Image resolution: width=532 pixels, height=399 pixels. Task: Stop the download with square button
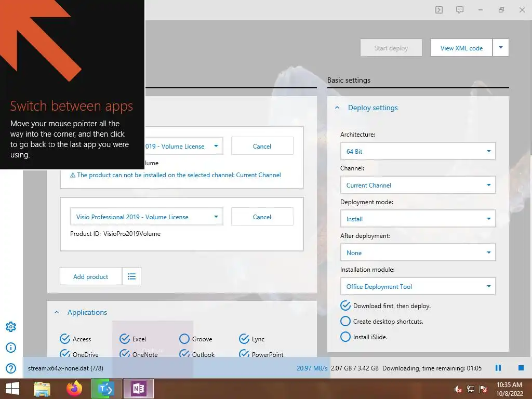[521, 368]
